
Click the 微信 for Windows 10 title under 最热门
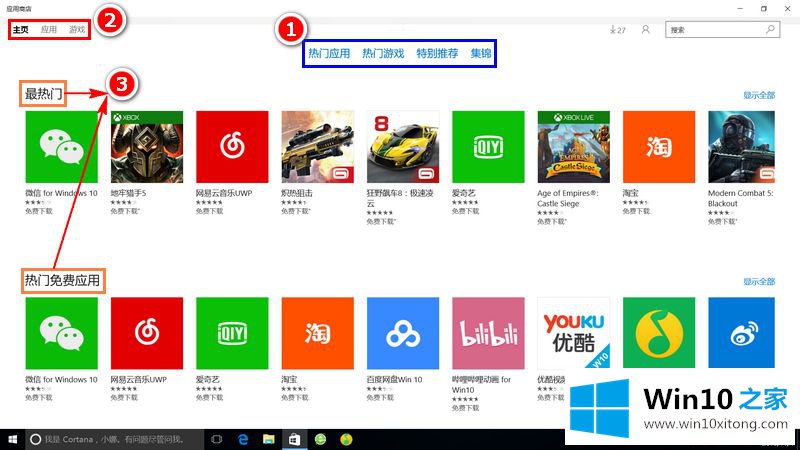(61, 193)
